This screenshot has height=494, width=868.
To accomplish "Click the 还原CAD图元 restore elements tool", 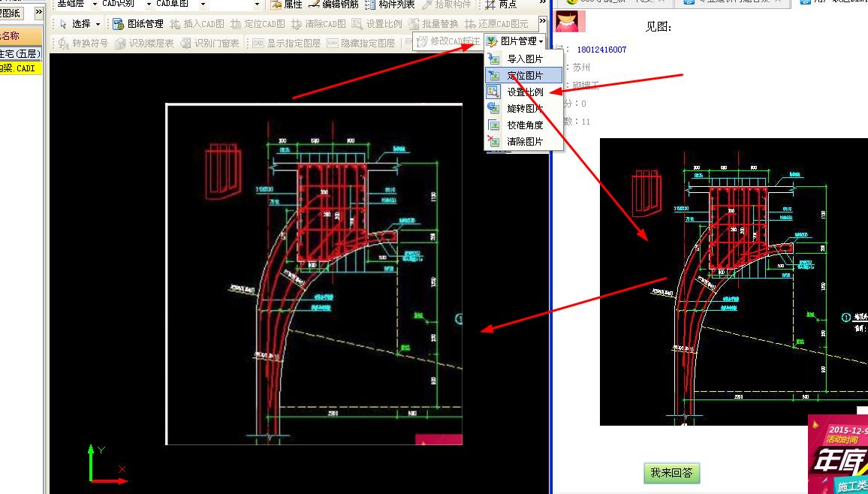I will [496, 24].
